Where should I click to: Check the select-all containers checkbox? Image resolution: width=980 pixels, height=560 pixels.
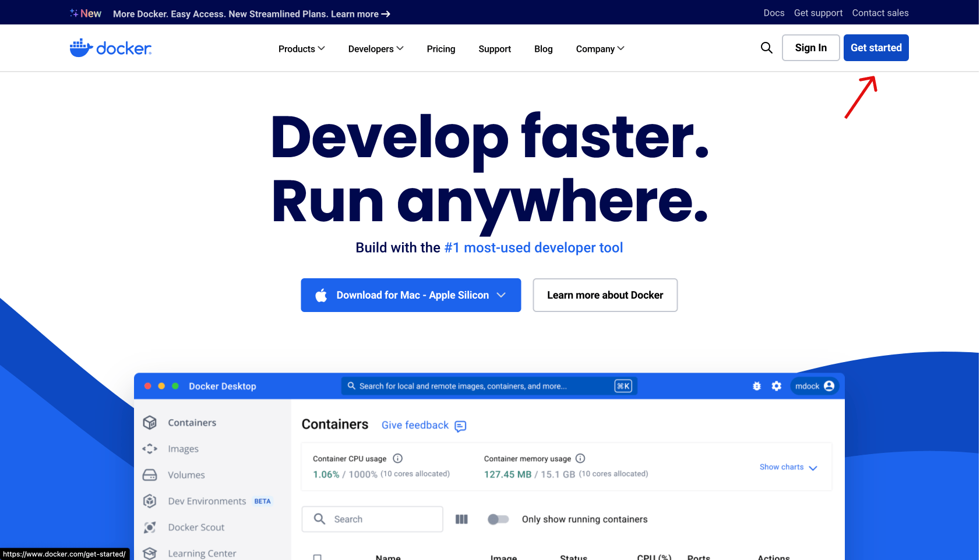[x=318, y=557]
